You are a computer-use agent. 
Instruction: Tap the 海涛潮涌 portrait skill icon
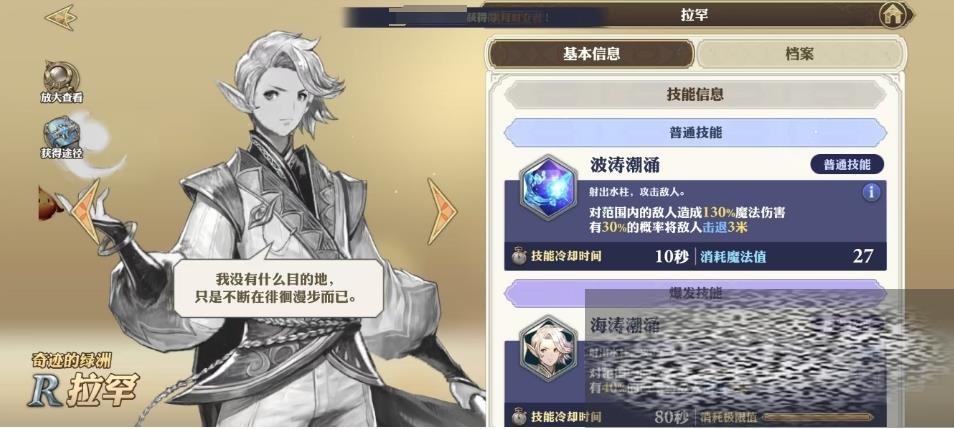coord(548,347)
